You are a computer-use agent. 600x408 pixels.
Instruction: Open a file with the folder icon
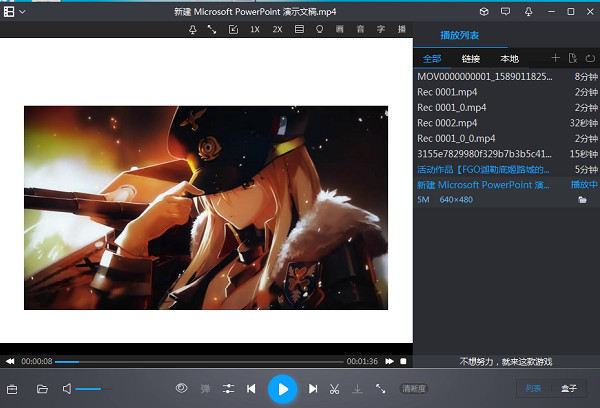pyautogui.click(x=42, y=389)
